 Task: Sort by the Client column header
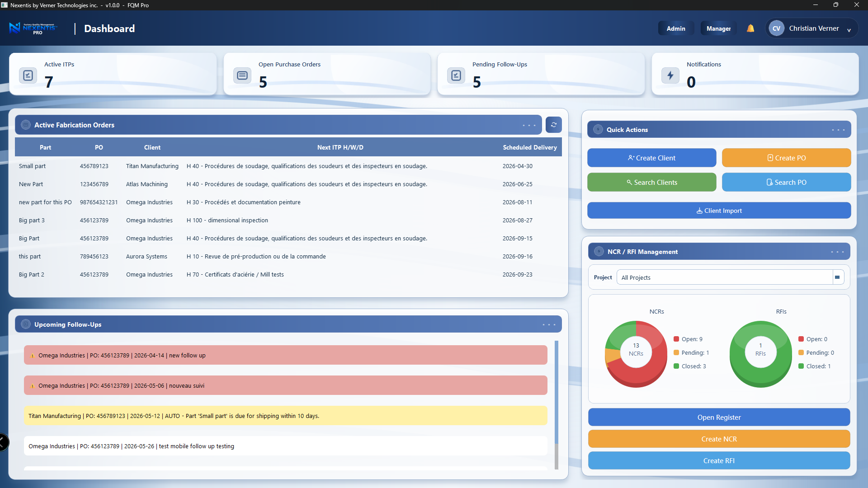(x=152, y=147)
